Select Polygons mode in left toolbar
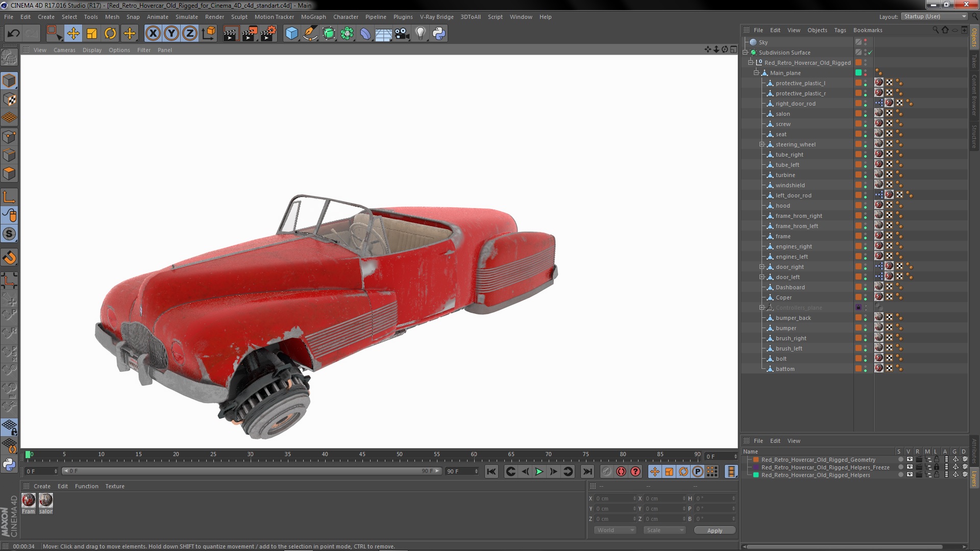This screenshot has width=980, height=551. (x=9, y=174)
